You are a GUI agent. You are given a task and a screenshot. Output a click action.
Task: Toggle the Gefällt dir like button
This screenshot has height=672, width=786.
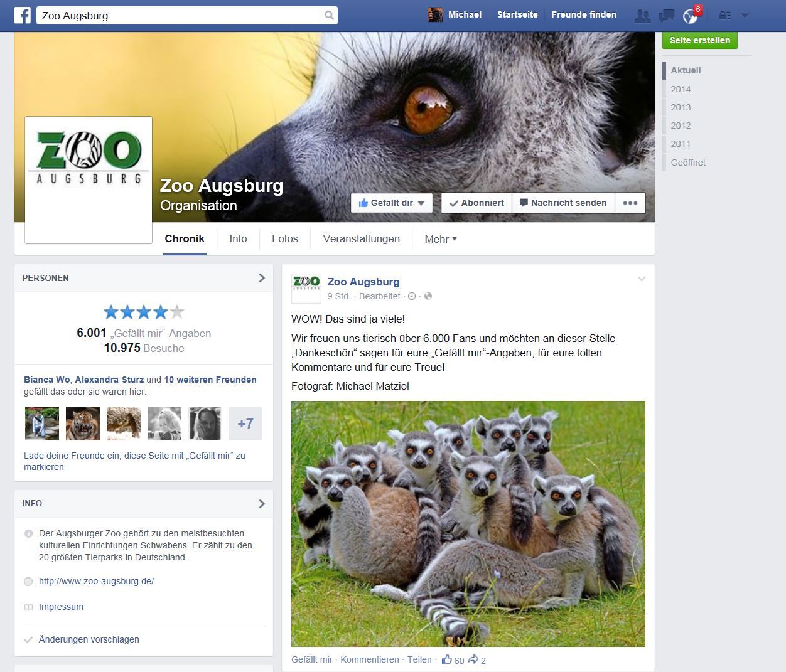click(392, 203)
